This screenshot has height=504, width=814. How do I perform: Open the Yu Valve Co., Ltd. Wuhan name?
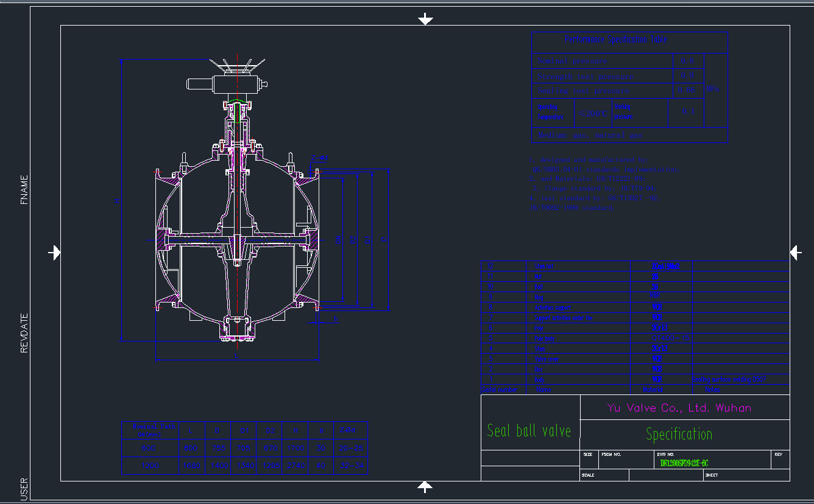[678, 408]
